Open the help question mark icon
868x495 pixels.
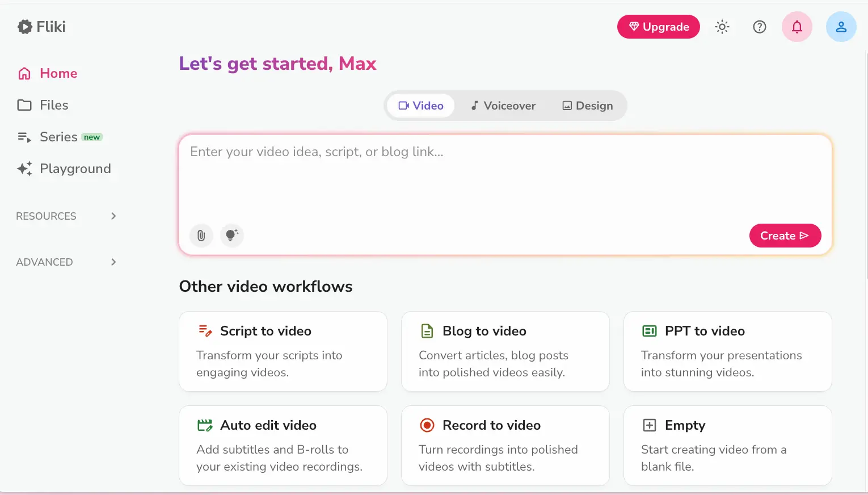coord(759,27)
